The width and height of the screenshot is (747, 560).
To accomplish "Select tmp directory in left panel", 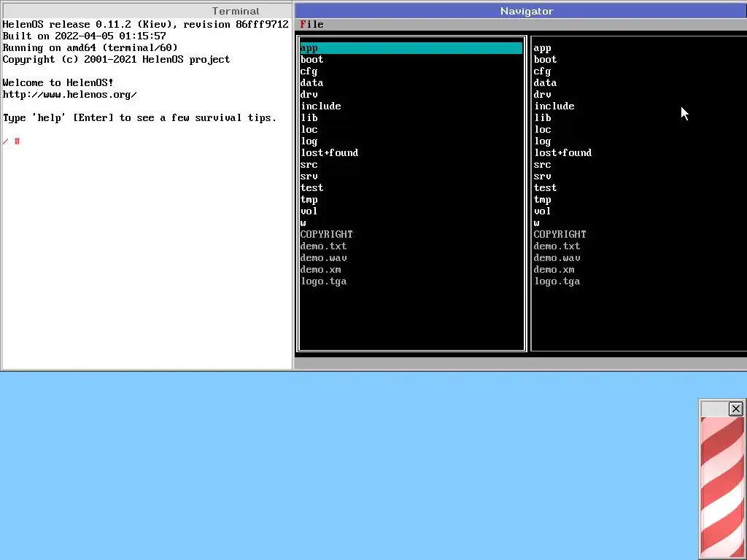I will click(309, 200).
